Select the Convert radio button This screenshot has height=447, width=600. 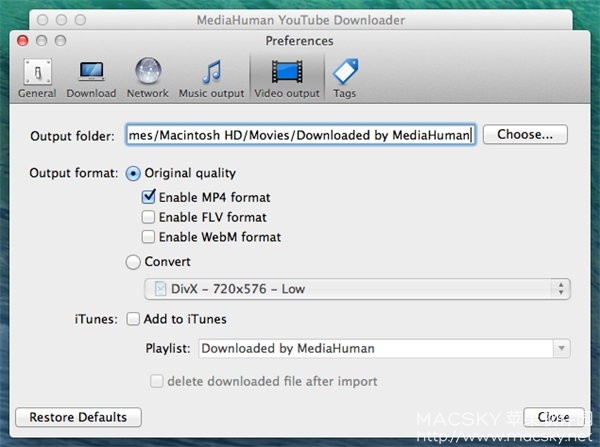[133, 262]
